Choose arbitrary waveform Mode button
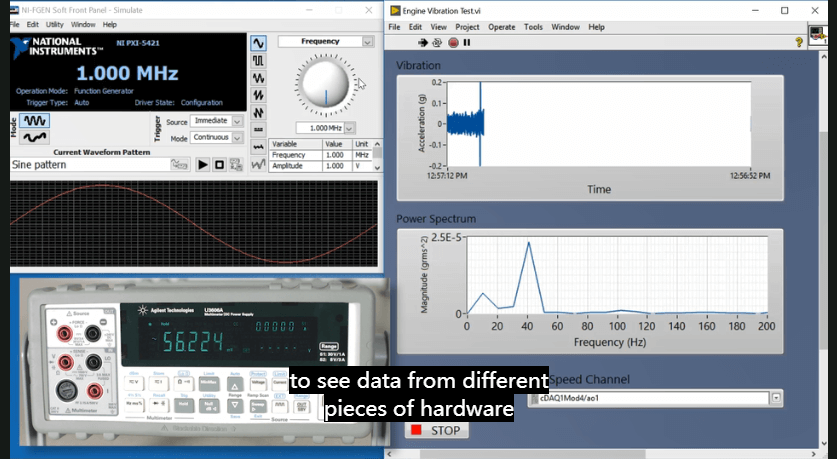This screenshot has width=837, height=459. 35,138
